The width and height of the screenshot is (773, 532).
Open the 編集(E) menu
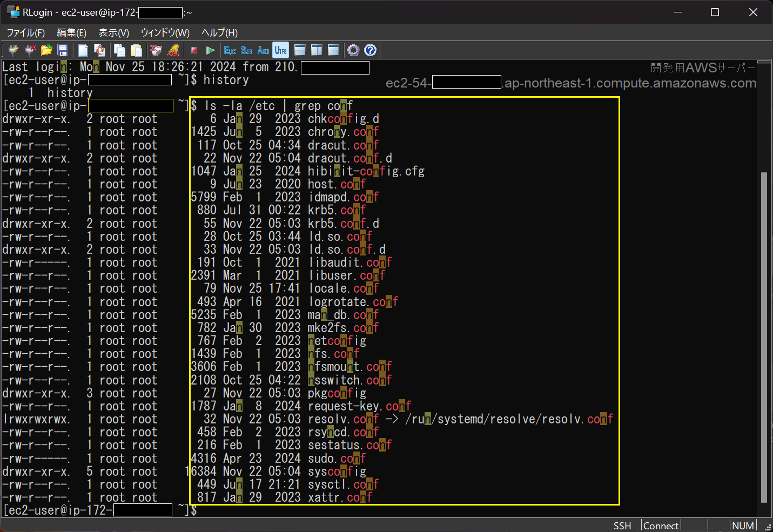pyautogui.click(x=71, y=33)
